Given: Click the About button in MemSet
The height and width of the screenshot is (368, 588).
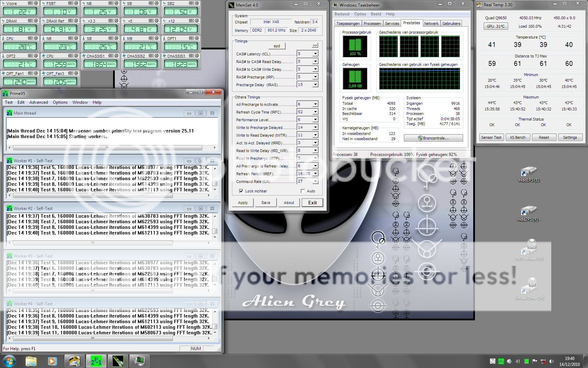Looking at the screenshot, I should [x=289, y=203].
